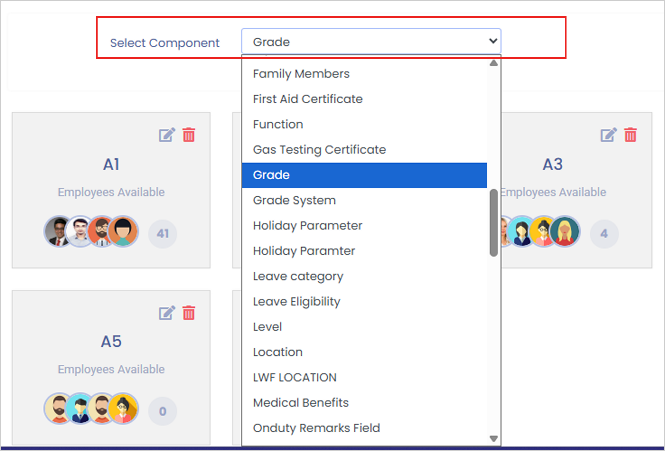Click edit icon on A1 grade card
The height and width of the screenshot is (451, 665).
point(167,135)
